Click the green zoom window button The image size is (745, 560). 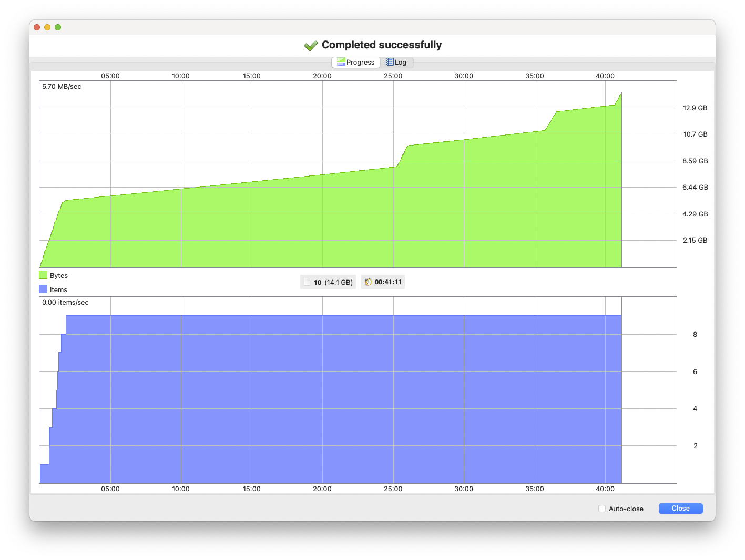click(x=58, y=27)
